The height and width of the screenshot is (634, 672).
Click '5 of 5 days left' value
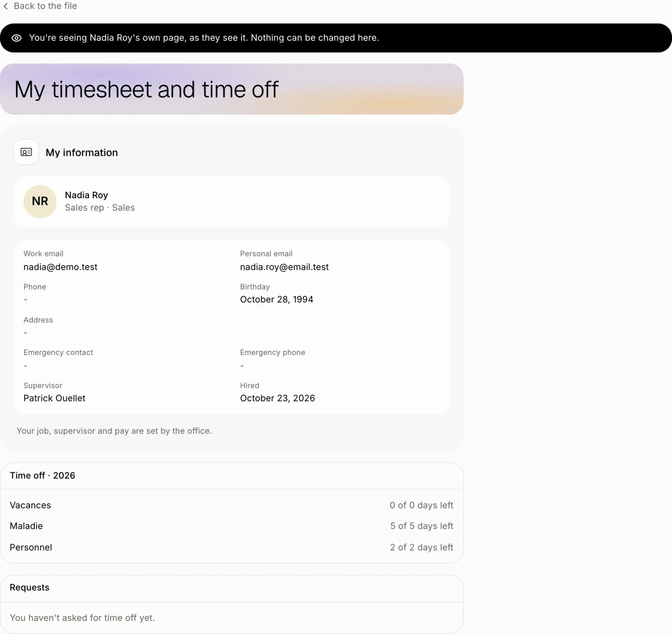pos(422,526)
